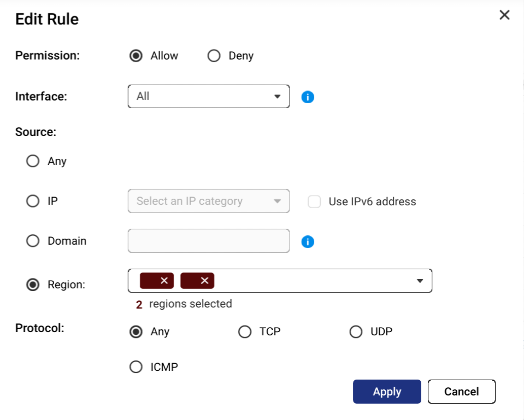
Task: Enable Use IPv6 address checkbox
Action: coord(314,202)
